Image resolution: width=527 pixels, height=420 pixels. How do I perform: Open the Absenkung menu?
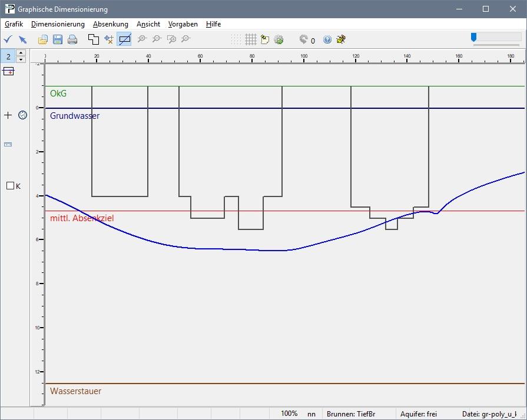110,24
